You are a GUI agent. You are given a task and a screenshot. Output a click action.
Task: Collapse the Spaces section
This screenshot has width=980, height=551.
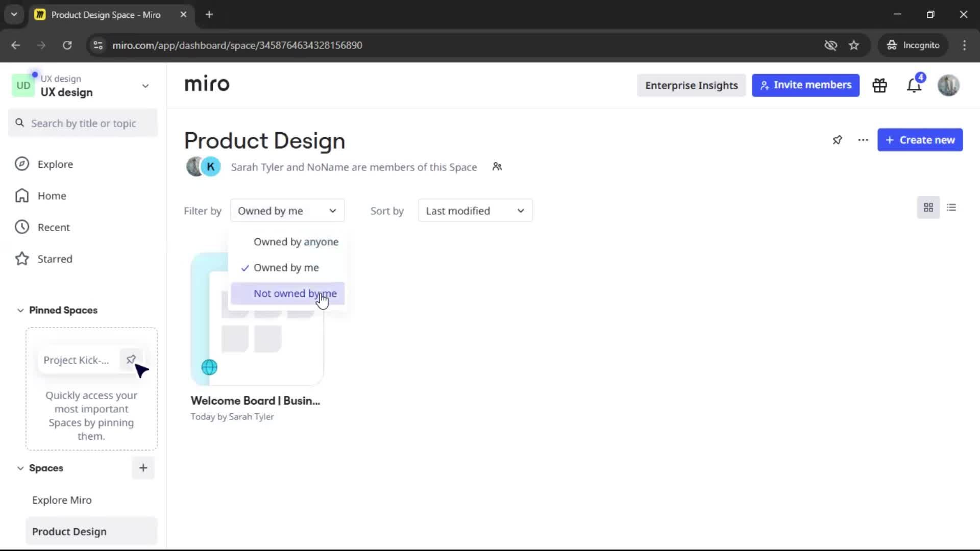[x=20, y=468]
